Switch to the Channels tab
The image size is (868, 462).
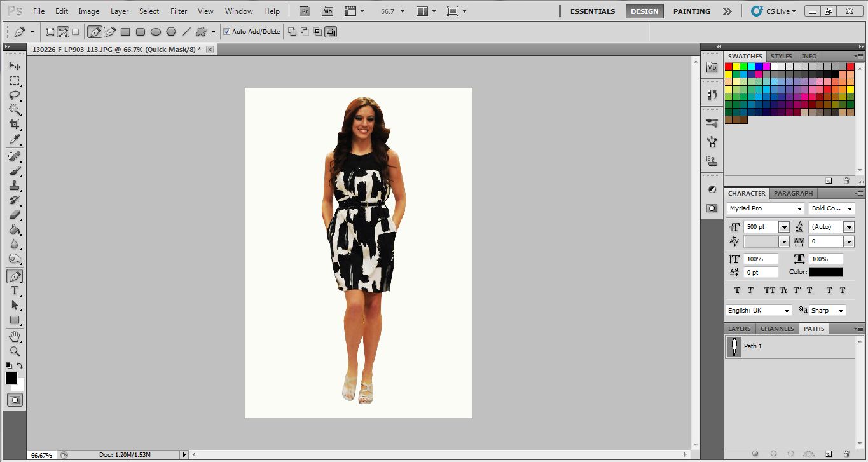(777, 329)
